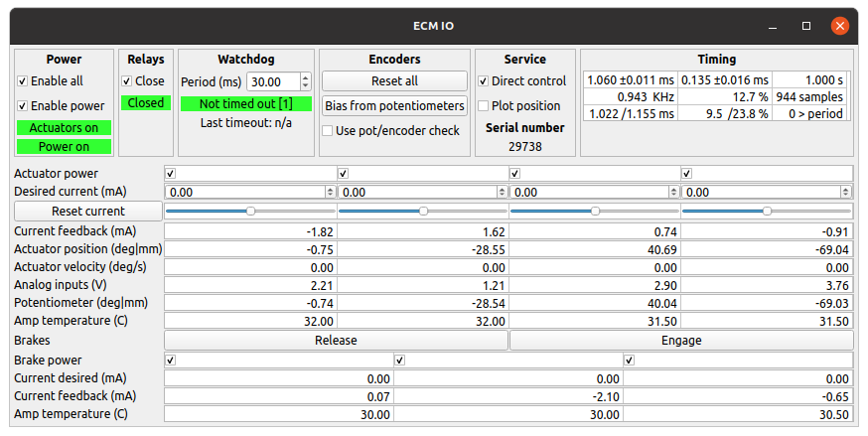
Task: Close the ECM IO window
Action: pyautogui.click(x=840, y=26)
